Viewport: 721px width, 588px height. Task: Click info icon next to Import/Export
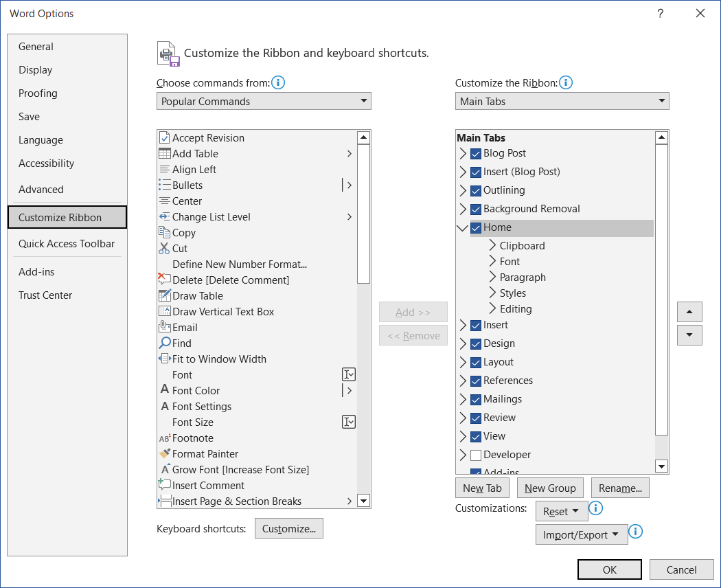pyautogui.click(x=635, y=532)
